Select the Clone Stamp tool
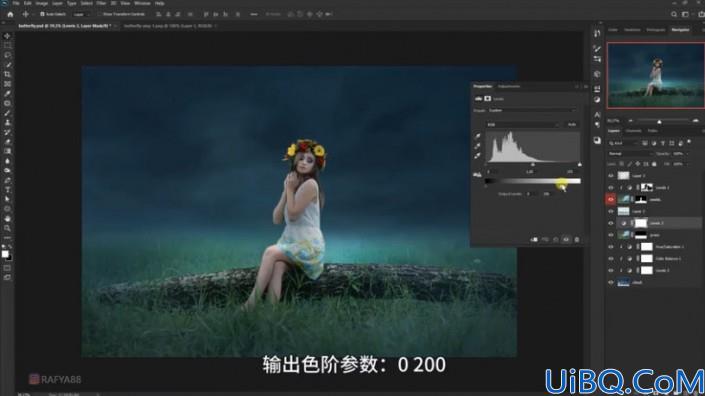Screen dimensions: 705x396 point(7,122)
